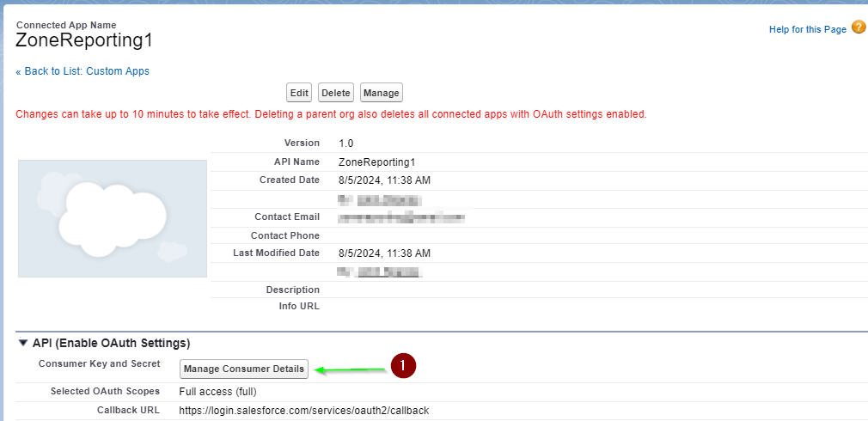Select the Full access (full) scope text
Screen dimensions: 868x421
click(x=218, y=392)
